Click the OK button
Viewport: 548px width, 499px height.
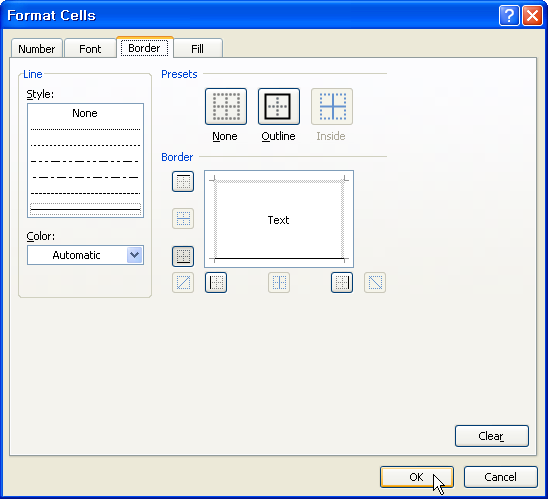417,477
